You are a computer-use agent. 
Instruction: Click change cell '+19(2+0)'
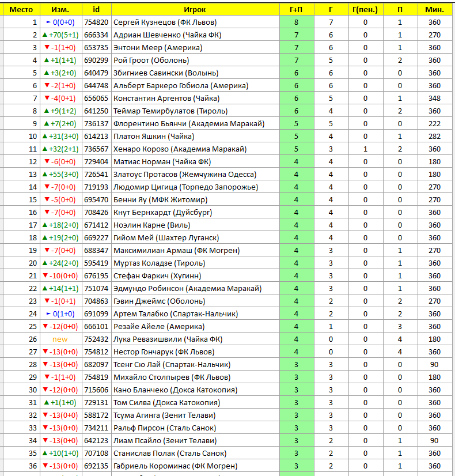[x=60, y=237]
